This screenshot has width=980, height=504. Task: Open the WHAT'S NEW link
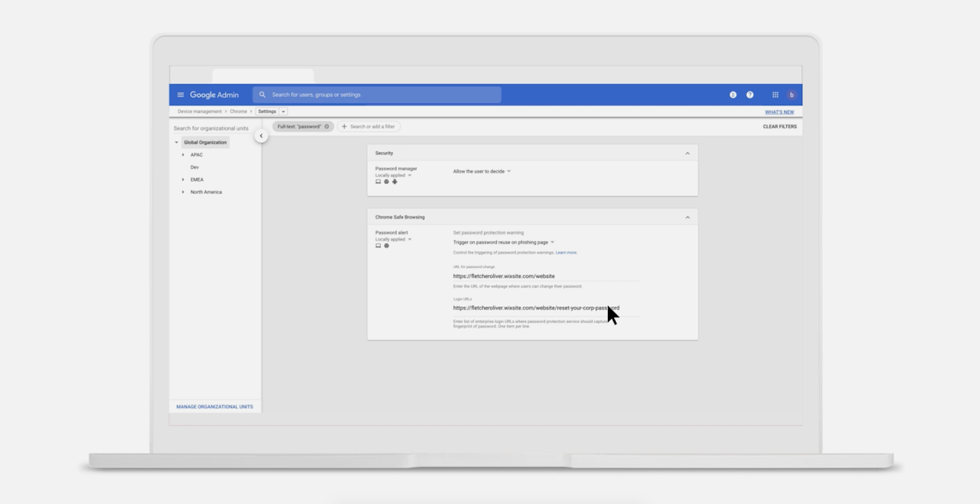779,112
